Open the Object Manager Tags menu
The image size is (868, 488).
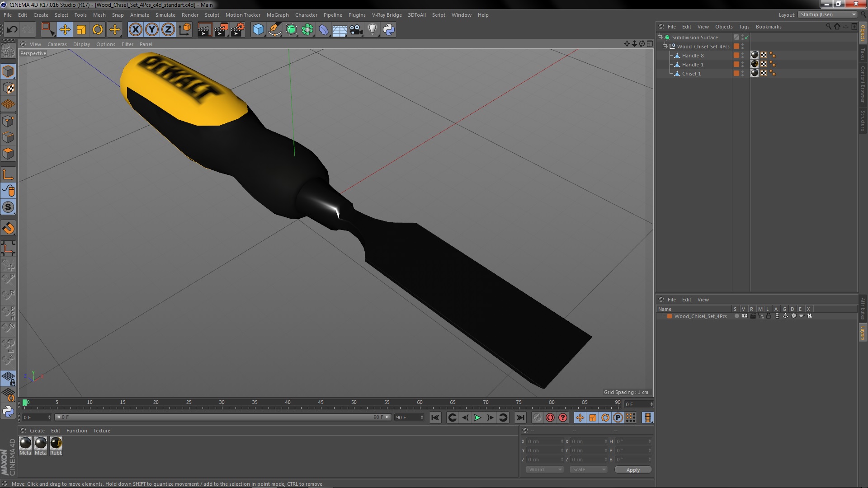(x=744, y=27)
